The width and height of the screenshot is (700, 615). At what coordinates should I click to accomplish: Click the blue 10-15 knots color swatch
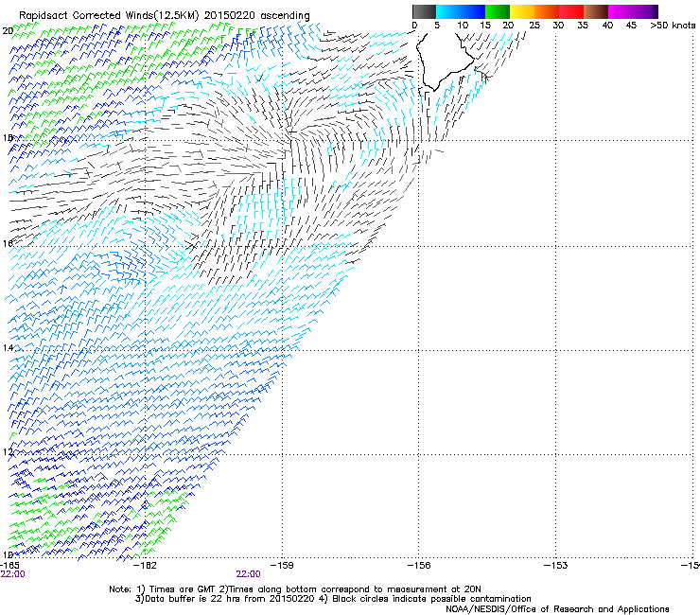(473, 11)
